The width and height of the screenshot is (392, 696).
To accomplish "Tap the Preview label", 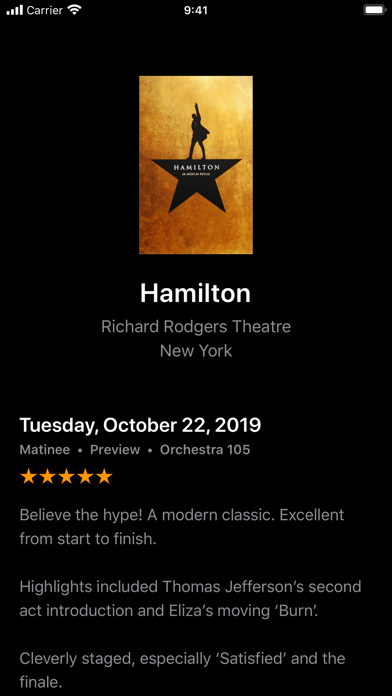I will [x=115, y=450].
